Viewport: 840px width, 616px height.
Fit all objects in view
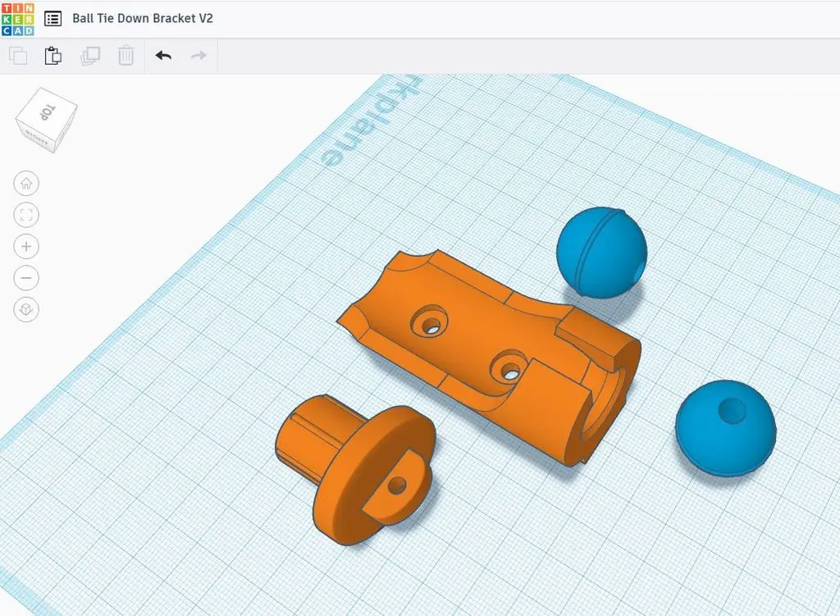26,215
